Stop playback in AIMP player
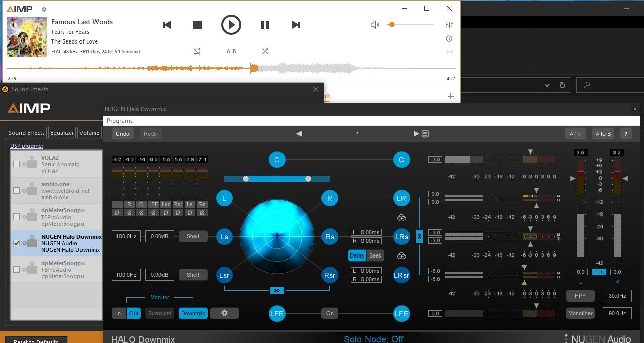Screen dimensions: 644x343 197,25
